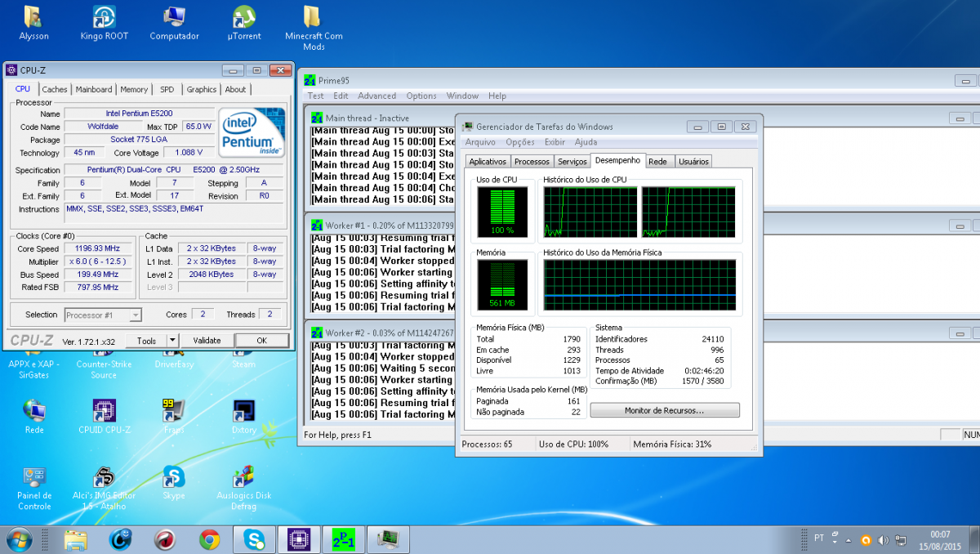The width and height of the screenshot is (980, 554).
Task: Click the Memória 561 MB meter
Action: click(x=502, y=286)
